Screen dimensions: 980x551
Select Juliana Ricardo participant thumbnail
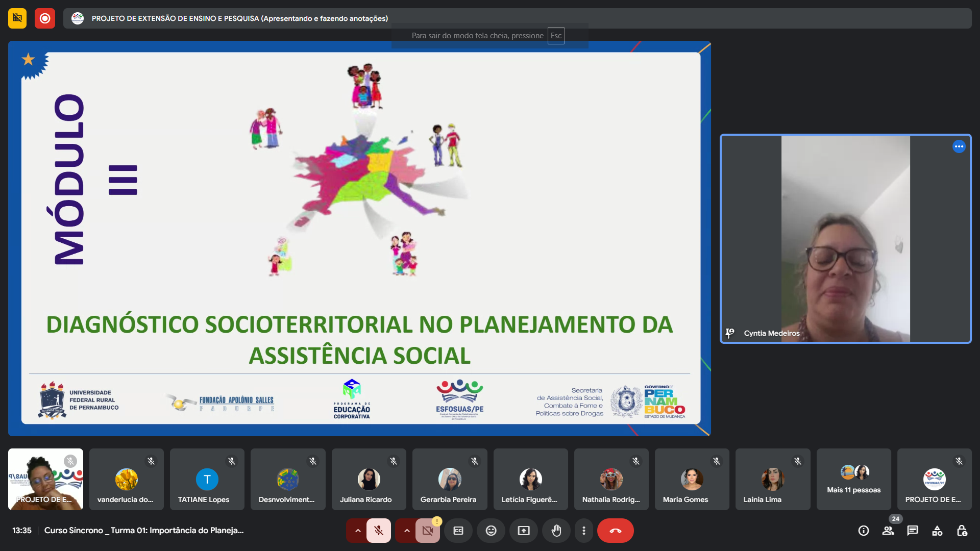pos(369,480)
